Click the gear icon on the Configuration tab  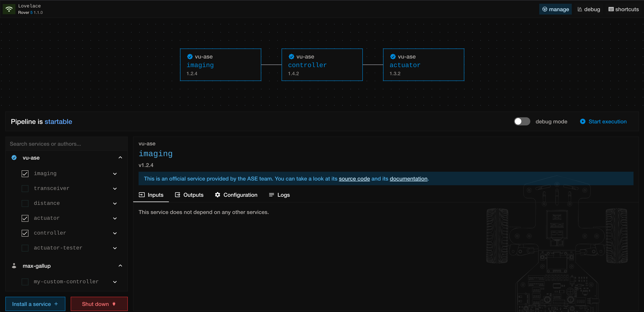[x=217, y=195]
